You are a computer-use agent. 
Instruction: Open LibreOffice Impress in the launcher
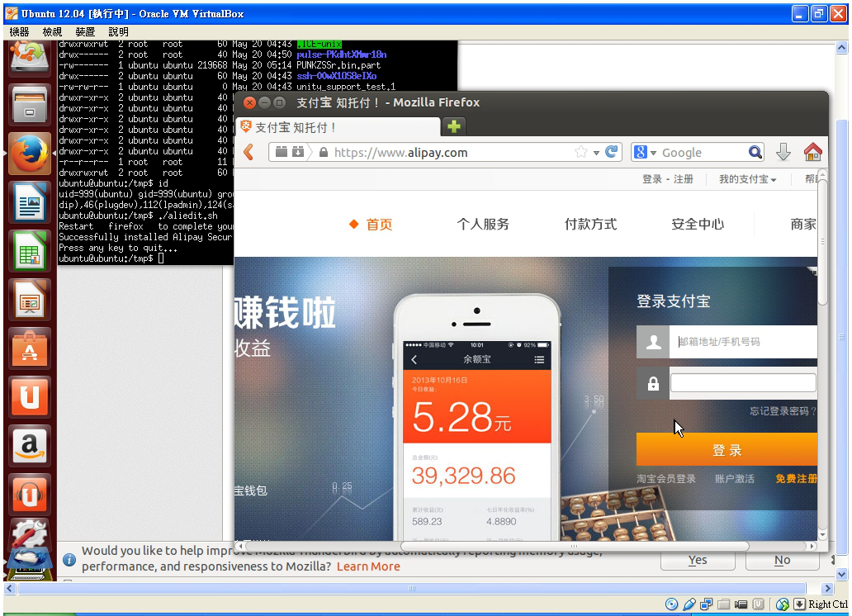[30, 300]
